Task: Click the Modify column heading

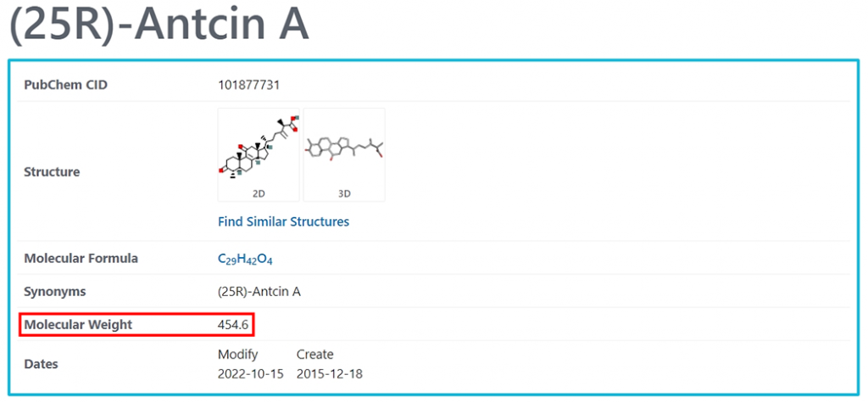Action: [x=238, y=355]
